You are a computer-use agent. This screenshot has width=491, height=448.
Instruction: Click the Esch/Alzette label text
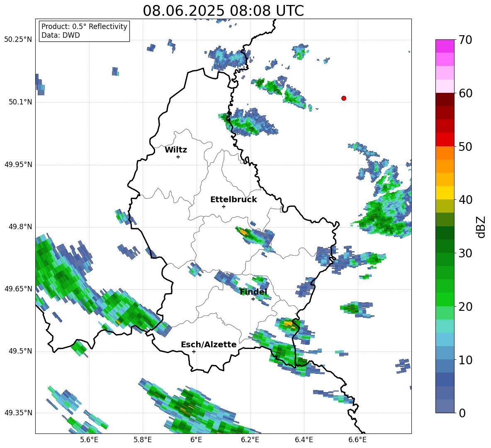click(209, 344)
